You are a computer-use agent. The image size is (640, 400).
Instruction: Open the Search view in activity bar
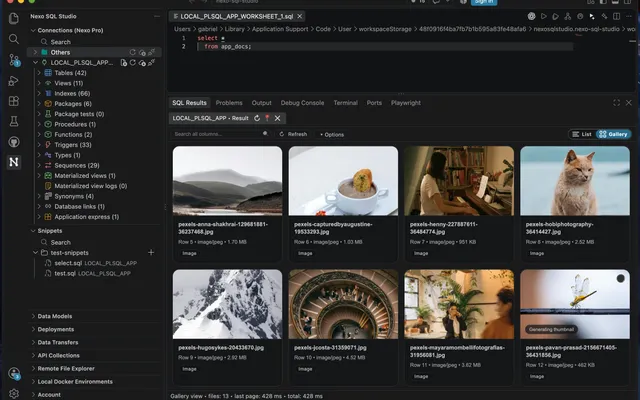(13, 39)
